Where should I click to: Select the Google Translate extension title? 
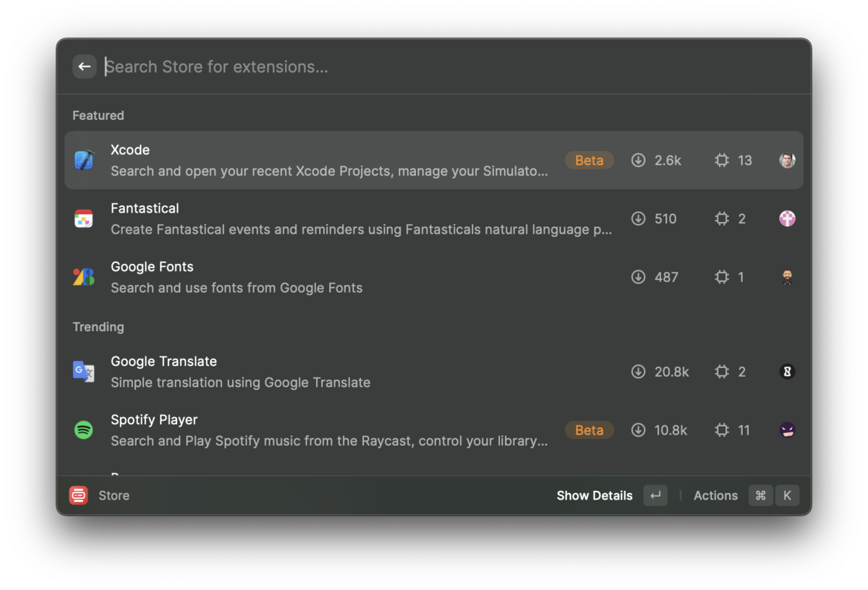pyautogui.click(x=163, y=362)
